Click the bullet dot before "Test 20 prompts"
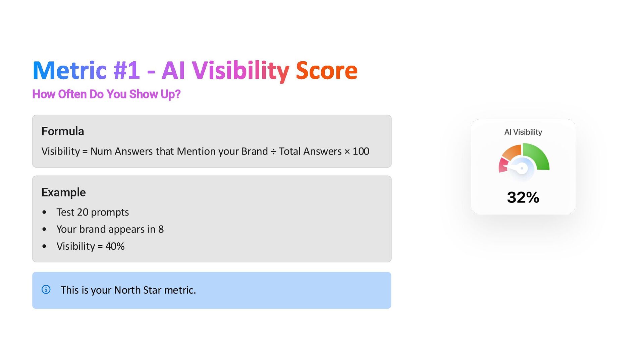The height and width of the screenshot is (362, 644). (x=44, y=212)
